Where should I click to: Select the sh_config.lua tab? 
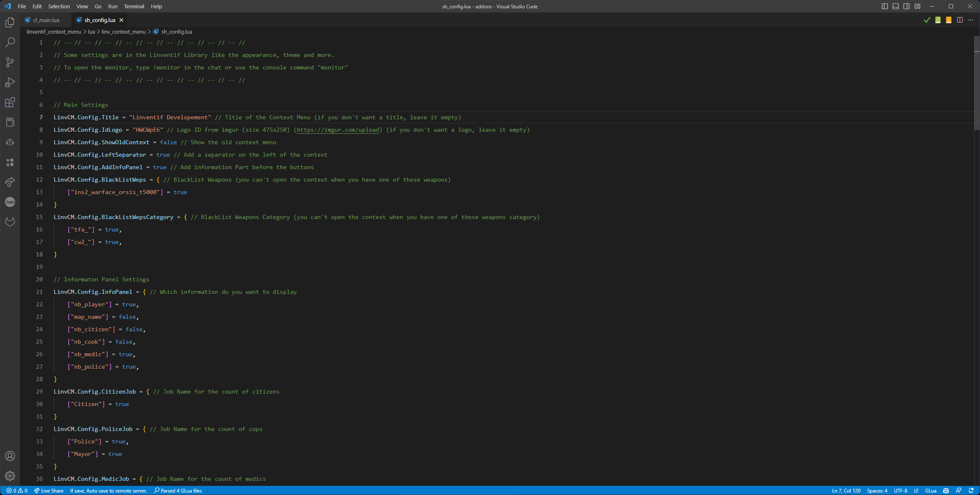coord(99,20)
